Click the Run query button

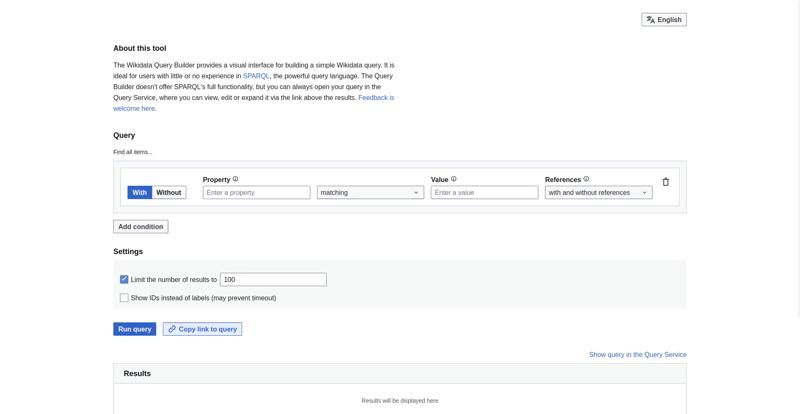point(135,329)
